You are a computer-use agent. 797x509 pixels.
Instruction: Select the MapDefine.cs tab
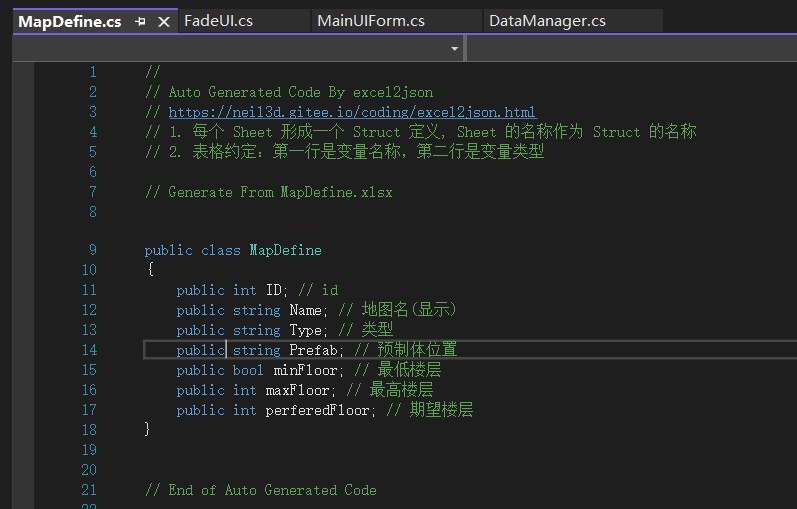coord(69,21)
